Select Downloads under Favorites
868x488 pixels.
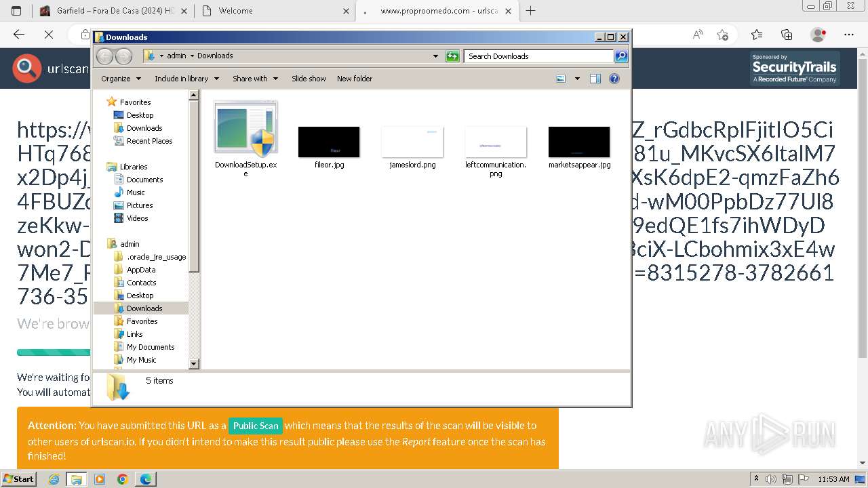click(144, 128)
